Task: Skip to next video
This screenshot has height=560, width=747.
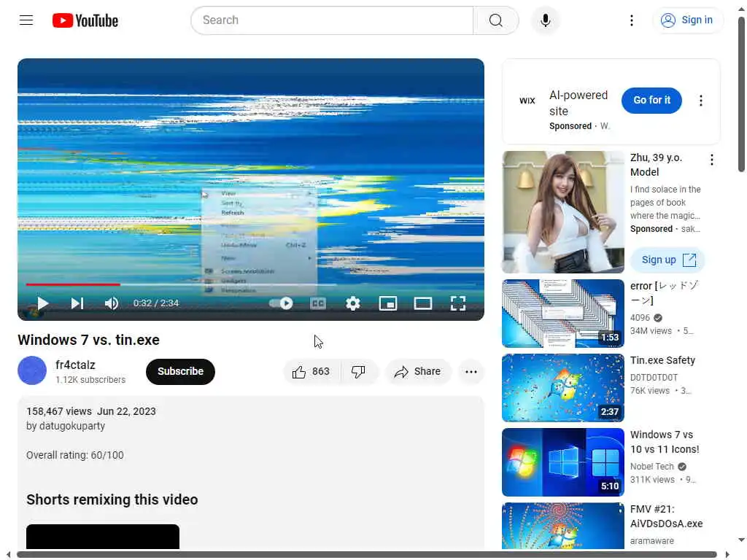Action: (77, 303)
